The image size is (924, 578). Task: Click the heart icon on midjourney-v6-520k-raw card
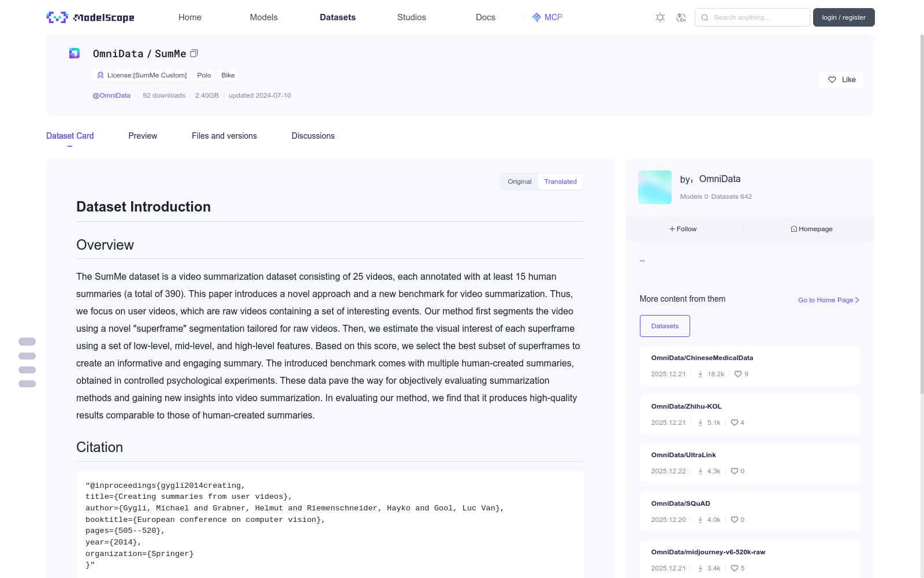click(735, 568)
